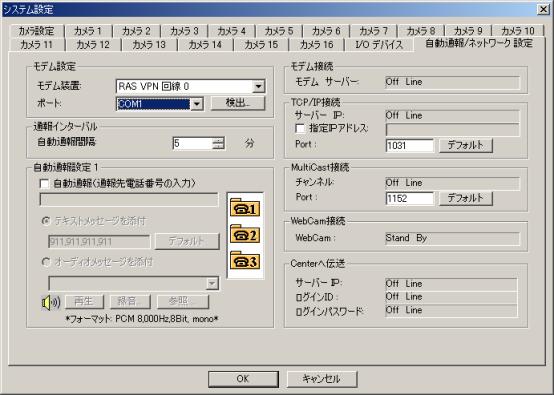Open phone book folder 3
554x395 pixels.
[245, 260]
